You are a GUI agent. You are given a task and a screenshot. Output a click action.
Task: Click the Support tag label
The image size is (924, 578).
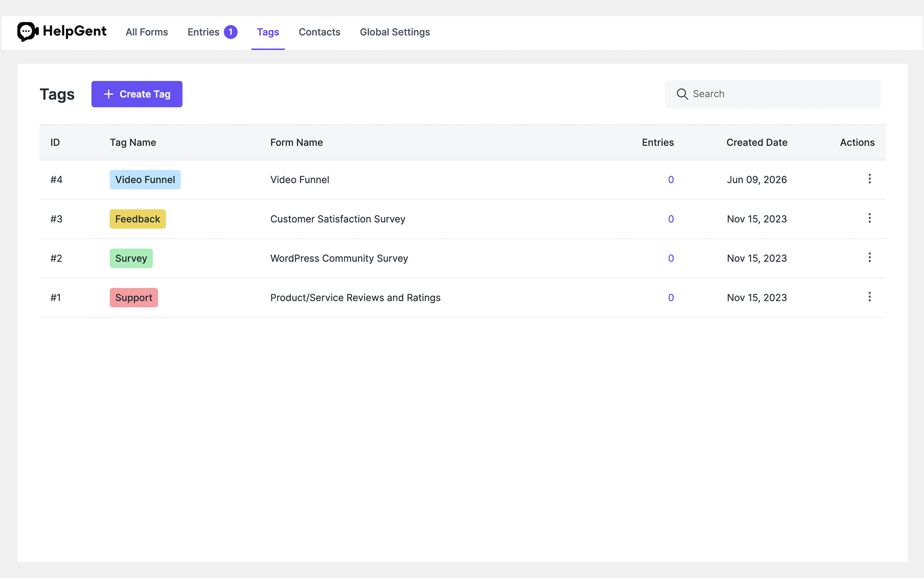(134, 298)
